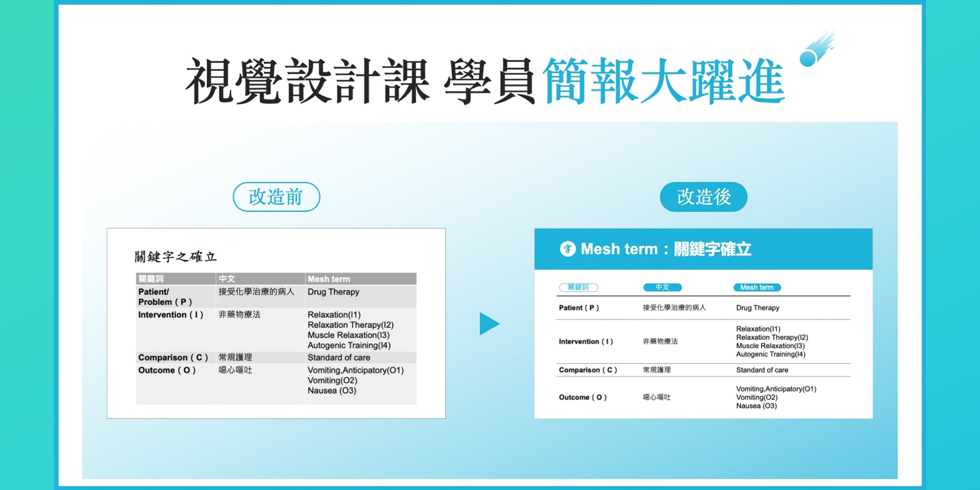Click the Intervention ( I ) row in after slide

tap(586, 342)
